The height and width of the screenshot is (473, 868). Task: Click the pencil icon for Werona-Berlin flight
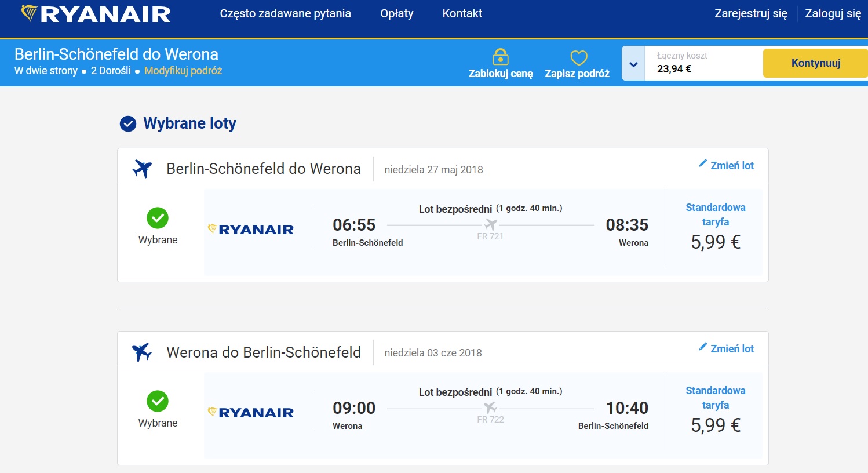tap(703, 347)
